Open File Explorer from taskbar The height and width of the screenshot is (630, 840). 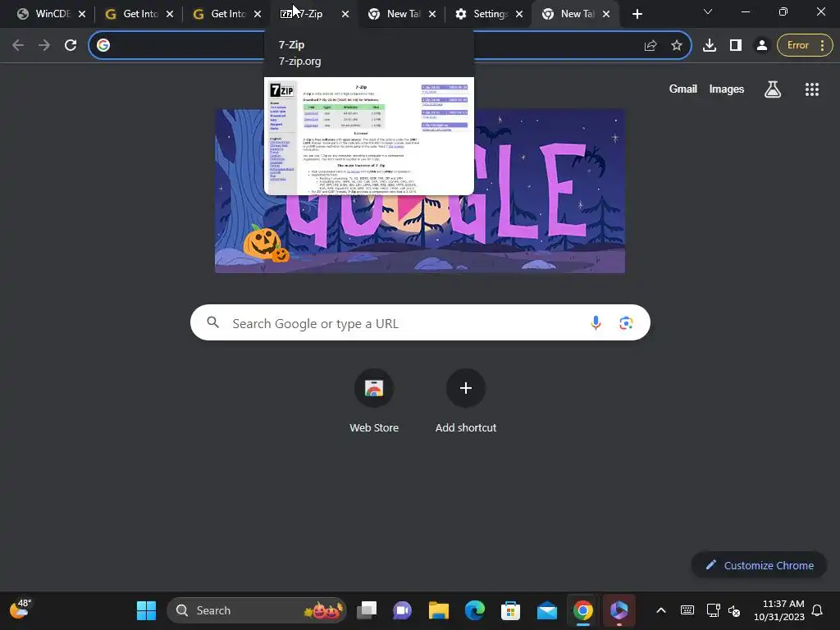coord(438,610)
